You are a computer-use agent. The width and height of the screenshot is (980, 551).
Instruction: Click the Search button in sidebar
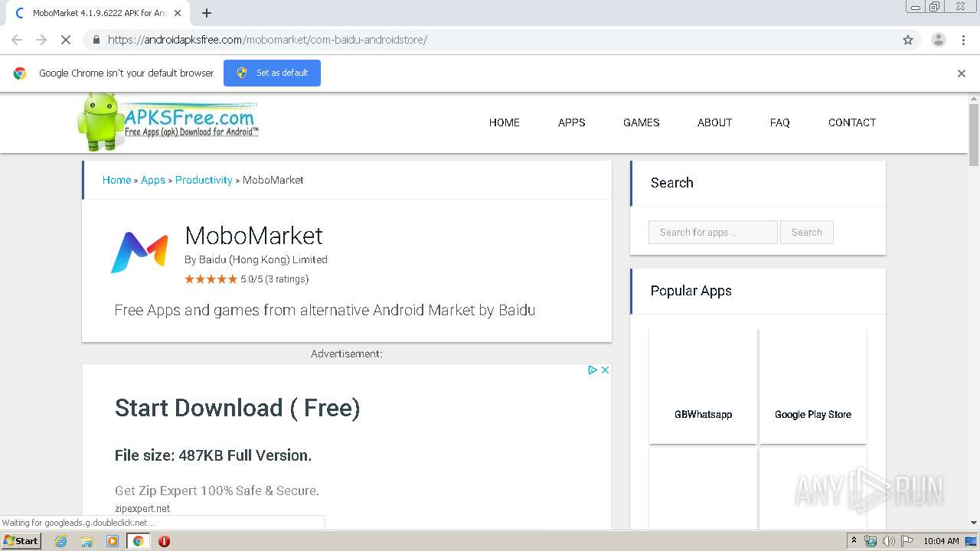(x=807, y=232)
